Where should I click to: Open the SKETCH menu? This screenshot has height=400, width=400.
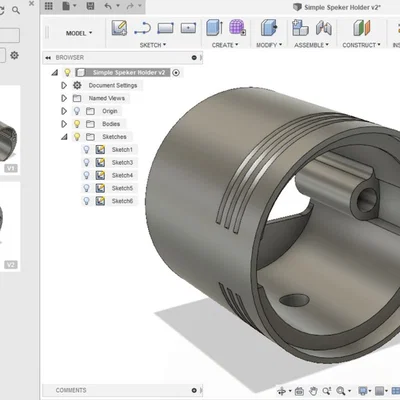click(x=153, y=45)
